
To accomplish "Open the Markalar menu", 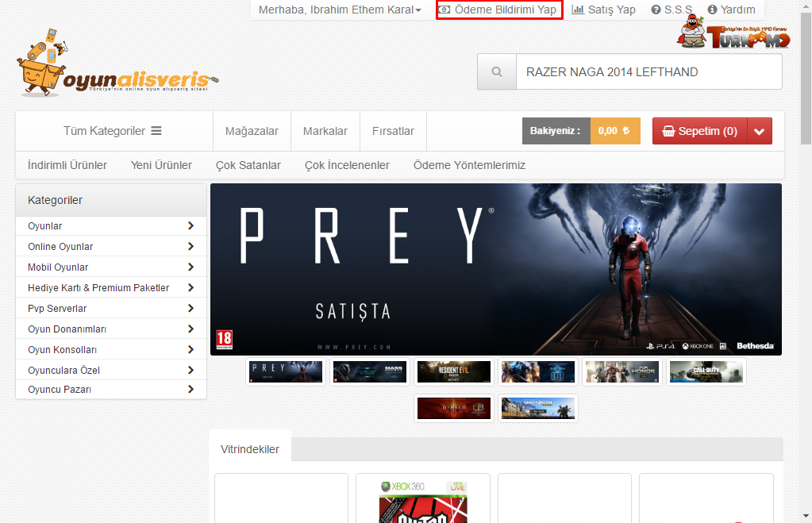I will coord(325,131).
